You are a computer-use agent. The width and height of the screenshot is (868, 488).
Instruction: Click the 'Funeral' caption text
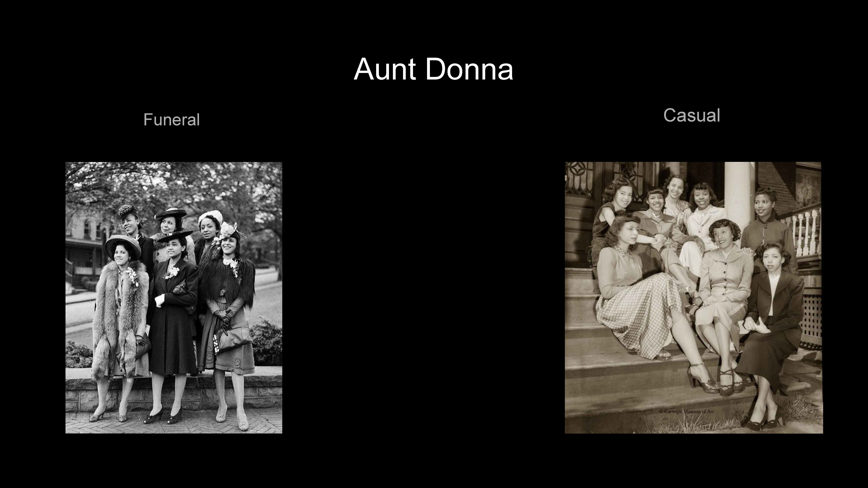point(172,120)
